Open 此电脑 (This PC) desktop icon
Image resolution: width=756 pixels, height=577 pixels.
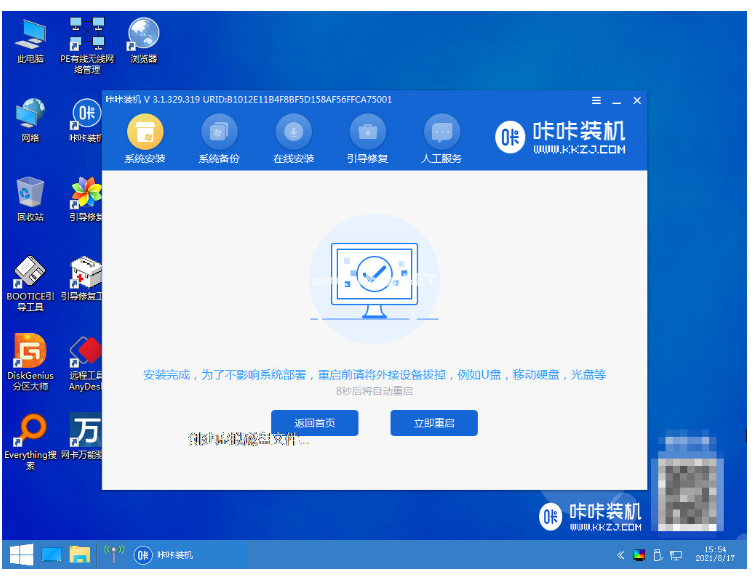pyautogui.click(x=30, y=36)
